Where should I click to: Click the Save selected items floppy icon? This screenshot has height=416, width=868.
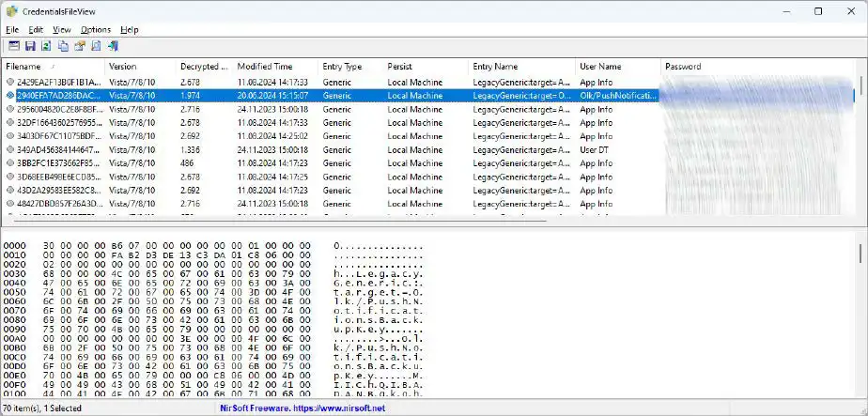point(30,46)
